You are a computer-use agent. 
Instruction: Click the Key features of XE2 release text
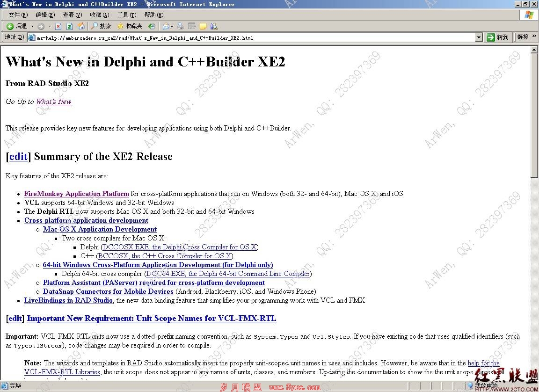57,176
